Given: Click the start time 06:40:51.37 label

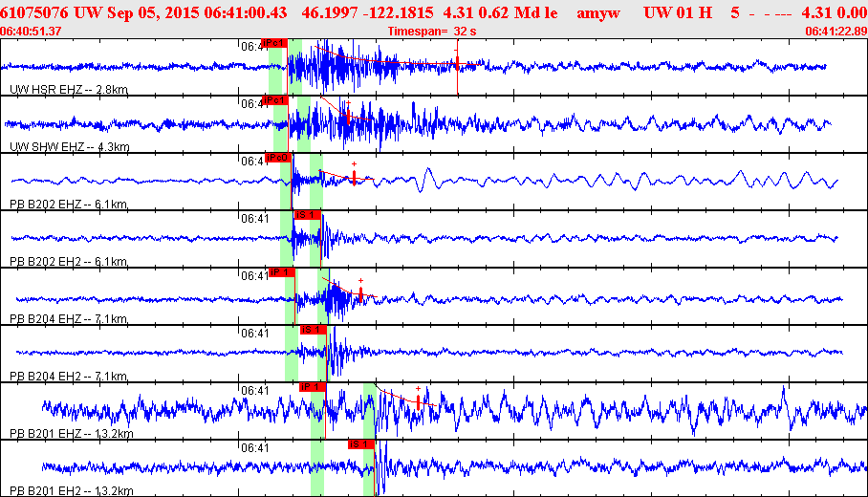Looking at the screenshot, I should click(x=32, y=32).
